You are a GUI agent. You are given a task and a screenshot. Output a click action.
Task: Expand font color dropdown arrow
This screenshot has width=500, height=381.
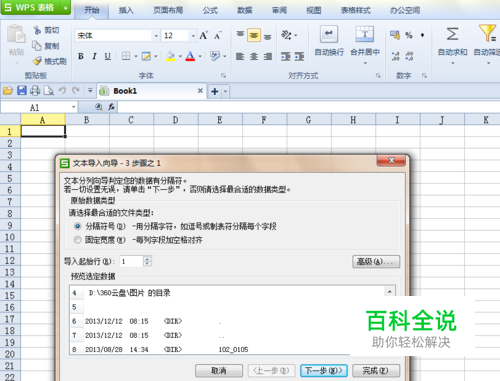[200, 56]
